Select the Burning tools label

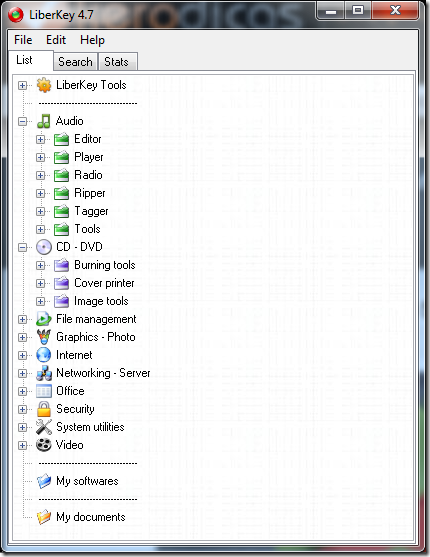point(105,265)
